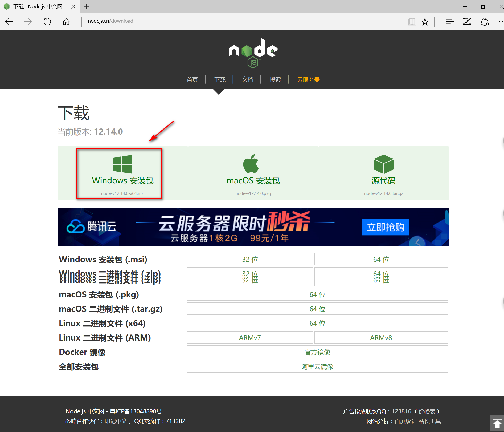The width and height of the screenshot is (504, 432).
Task: Open 印记中文 partner link
Action: (x=116, y=421)
